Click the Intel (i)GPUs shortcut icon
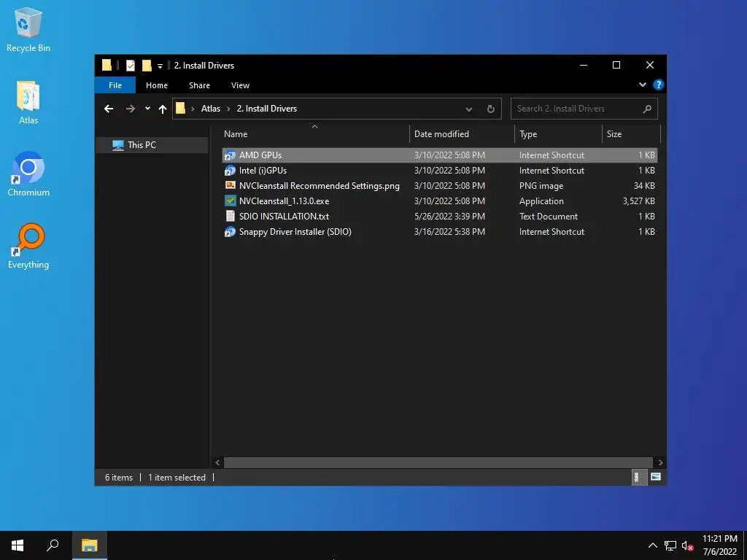 point(230,171)
